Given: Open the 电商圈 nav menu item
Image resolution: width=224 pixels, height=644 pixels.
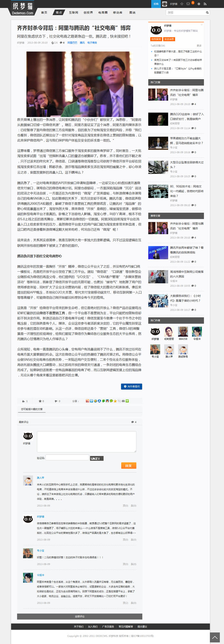Looking at the screenshot, I should 103,12.
